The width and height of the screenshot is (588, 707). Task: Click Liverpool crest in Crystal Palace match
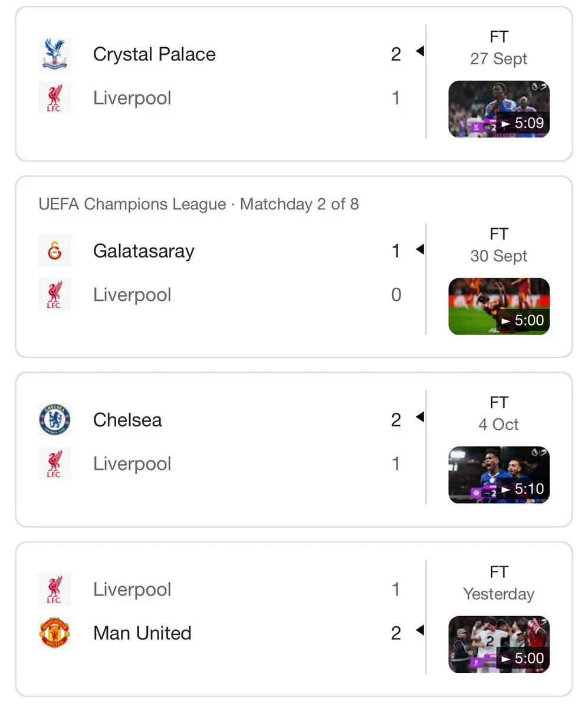point(55,98)
